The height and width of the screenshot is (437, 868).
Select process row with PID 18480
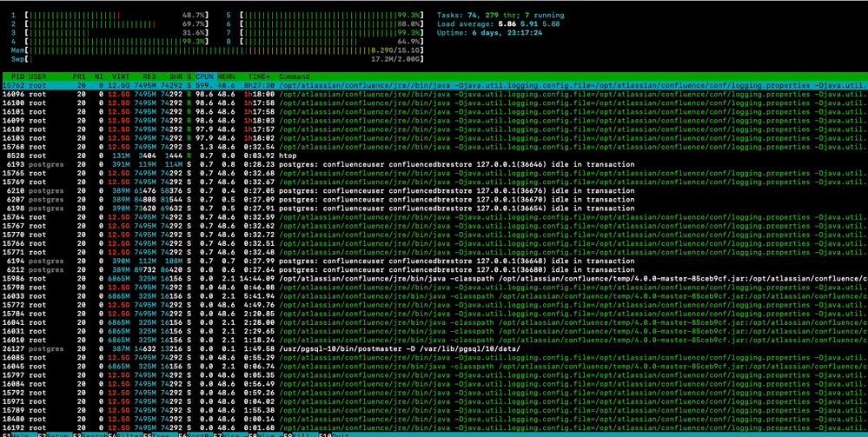(434, 420)
